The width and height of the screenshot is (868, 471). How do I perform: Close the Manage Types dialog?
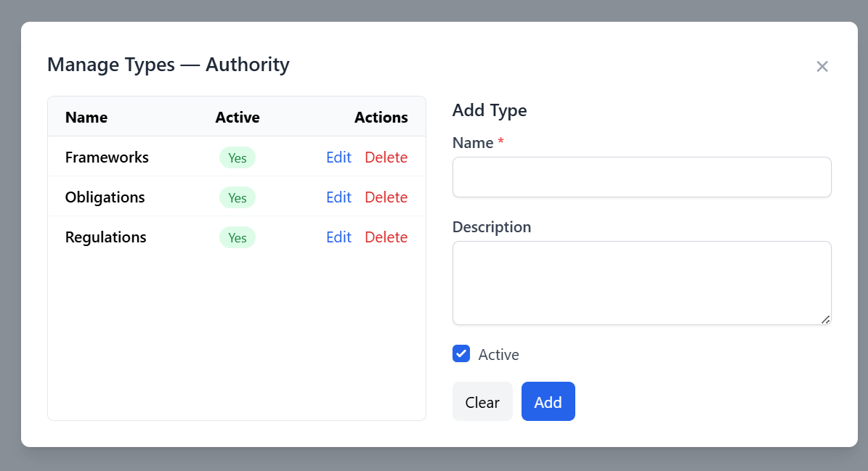click(822, 67)
